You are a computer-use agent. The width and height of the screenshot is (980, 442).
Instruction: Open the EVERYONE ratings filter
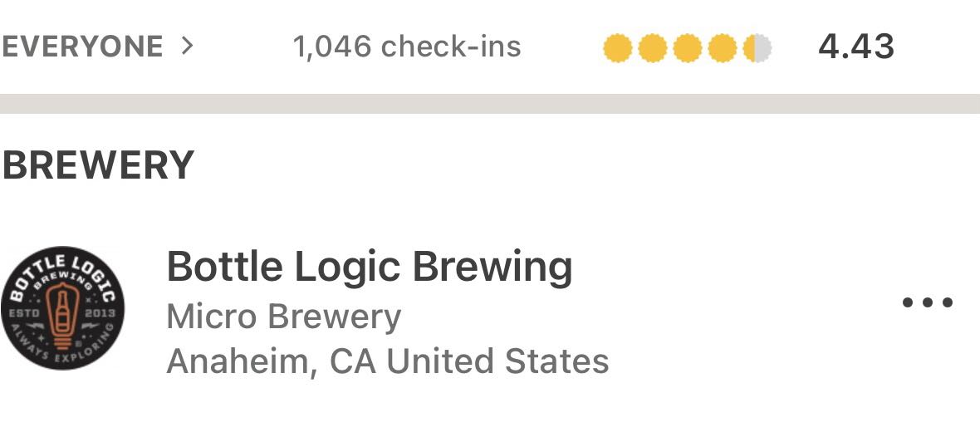pos(81,47)
